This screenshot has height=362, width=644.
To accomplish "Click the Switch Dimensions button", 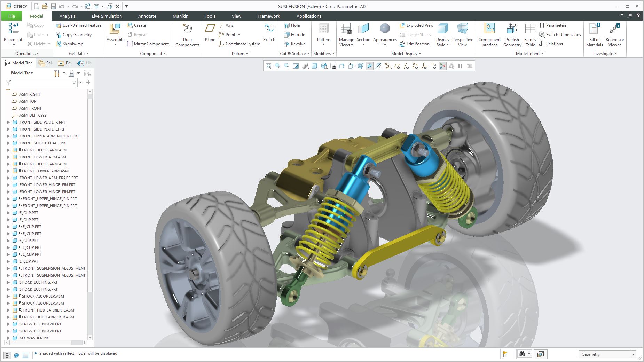I will click(x=560, y=35).
